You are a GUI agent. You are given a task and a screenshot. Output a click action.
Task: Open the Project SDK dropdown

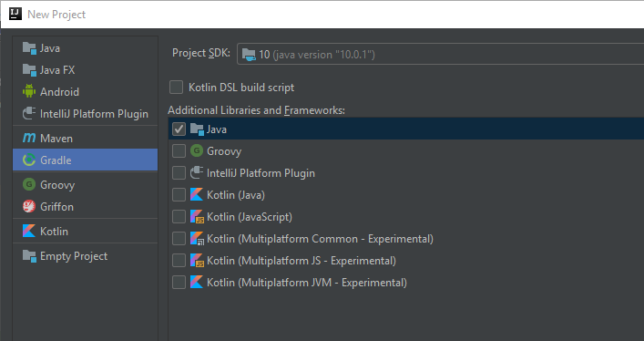[x=440, y=54]
